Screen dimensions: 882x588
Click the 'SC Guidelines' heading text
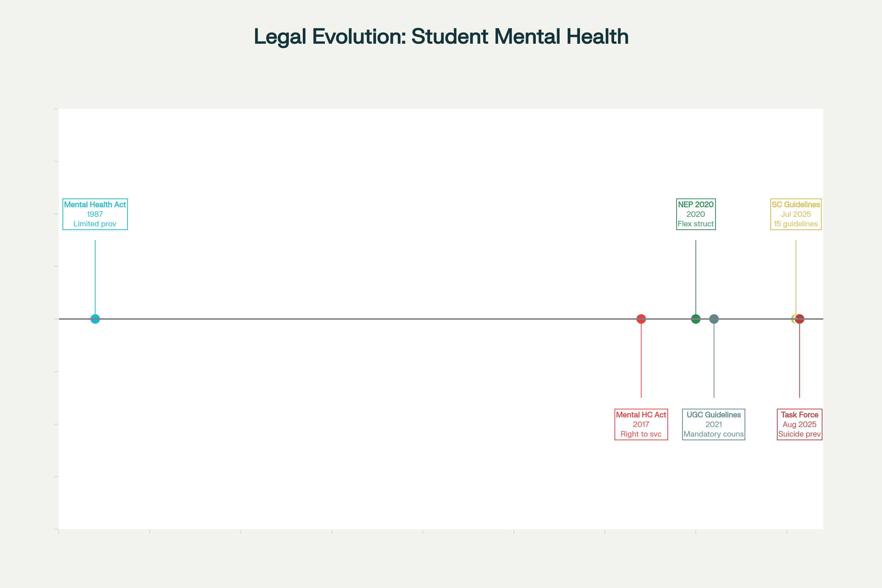[796, 205]
